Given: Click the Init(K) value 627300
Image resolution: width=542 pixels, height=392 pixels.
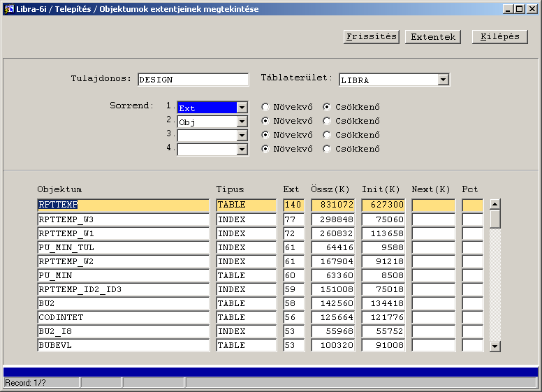Looking at the screenshot, I should pyautogui.click(x=383, y=205).
